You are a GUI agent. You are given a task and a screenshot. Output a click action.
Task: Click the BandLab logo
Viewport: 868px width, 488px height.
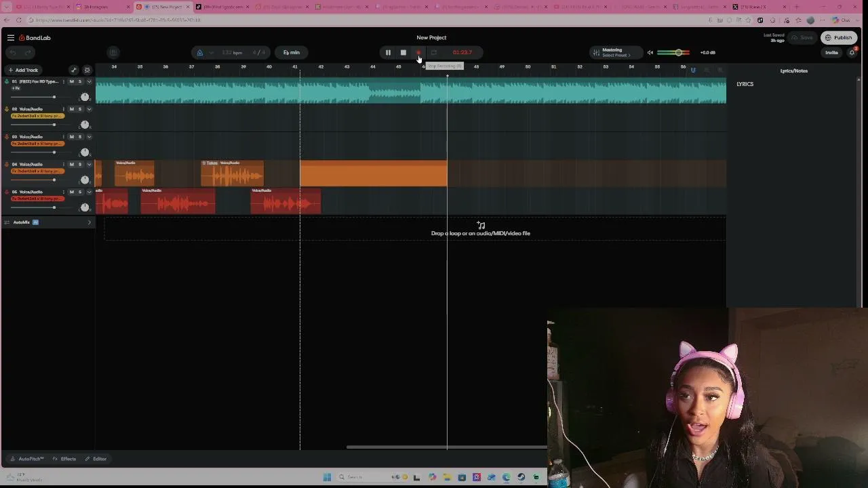coord(35,38)
